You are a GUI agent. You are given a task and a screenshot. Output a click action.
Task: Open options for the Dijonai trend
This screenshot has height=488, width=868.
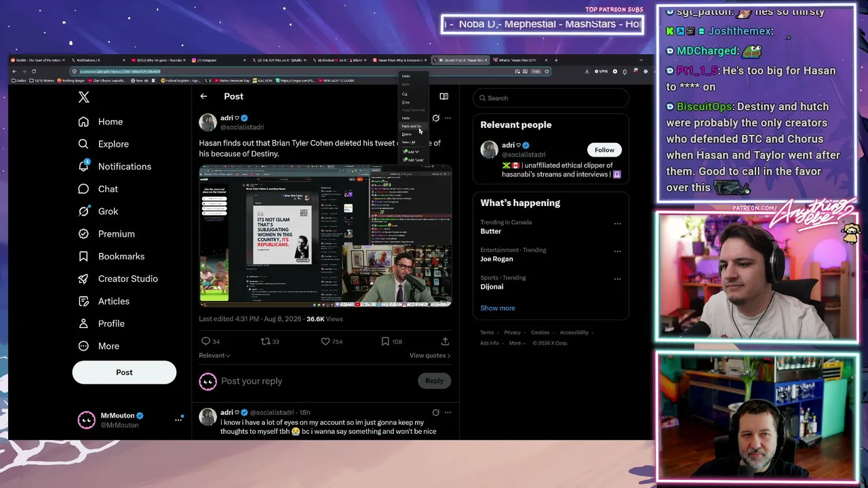click(x=617, y=279)
